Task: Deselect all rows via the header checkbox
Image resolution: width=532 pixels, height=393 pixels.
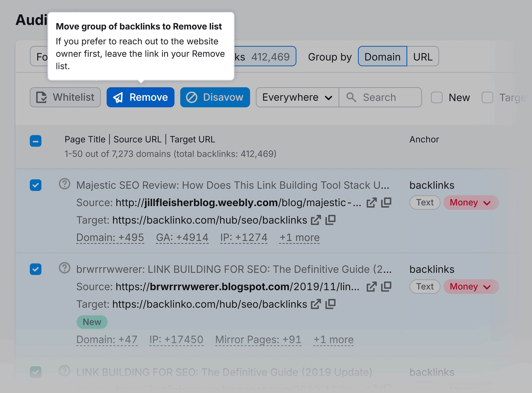Action: click(36, 141)
